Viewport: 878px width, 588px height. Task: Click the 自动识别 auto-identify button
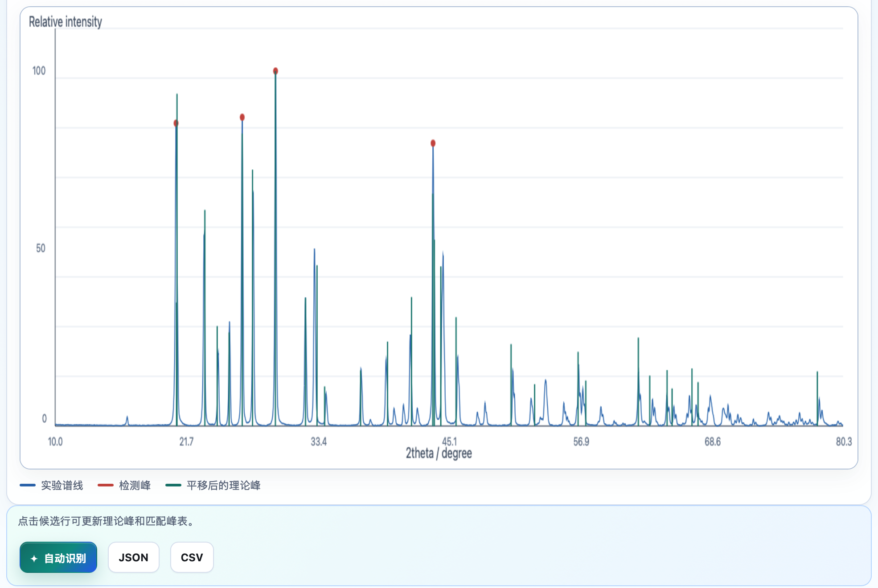pos(58,557)
